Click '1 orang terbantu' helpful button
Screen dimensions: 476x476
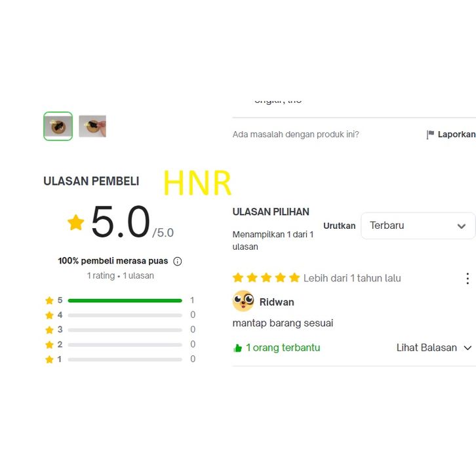tap(283, 347)
